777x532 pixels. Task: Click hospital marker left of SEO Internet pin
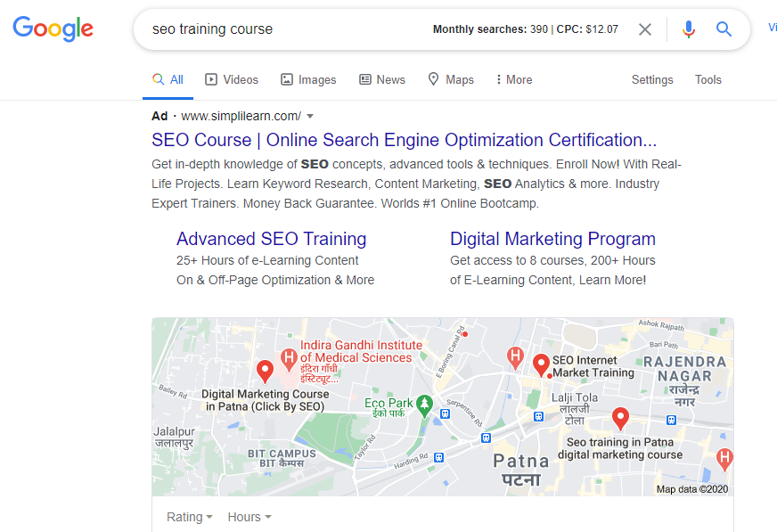[515, 358]
